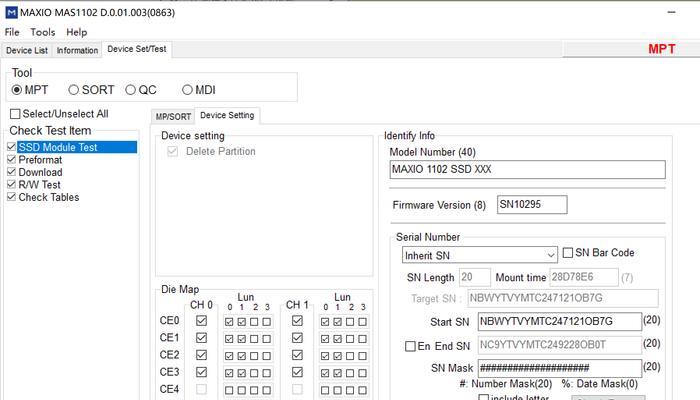This screenshot has height=400, width=700.
Task: Uncheck the R/W Test item
Action: 12,184
